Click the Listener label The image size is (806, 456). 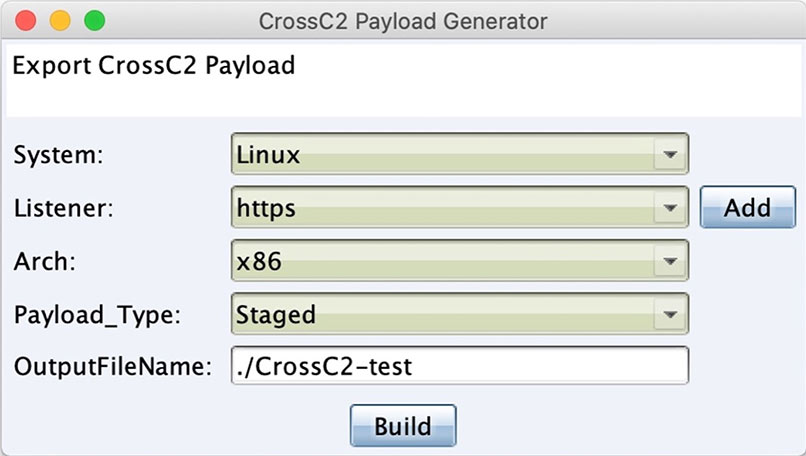point(64,208)
